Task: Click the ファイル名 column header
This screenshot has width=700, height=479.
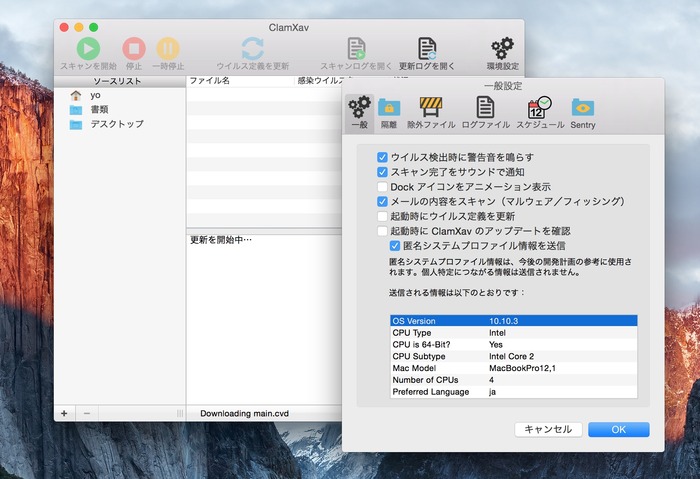Action: click(x=240, y=81)
